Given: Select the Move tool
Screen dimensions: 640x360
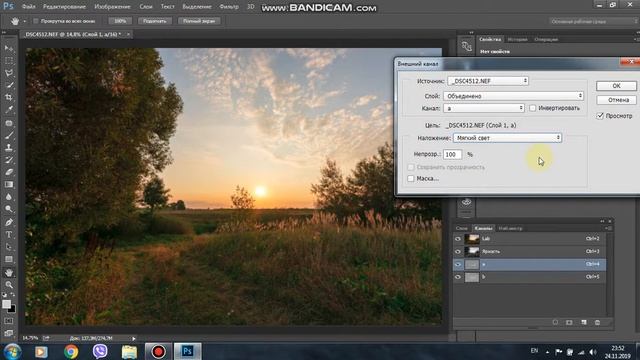Looking at the screenshot, I should tap(9, 48).
